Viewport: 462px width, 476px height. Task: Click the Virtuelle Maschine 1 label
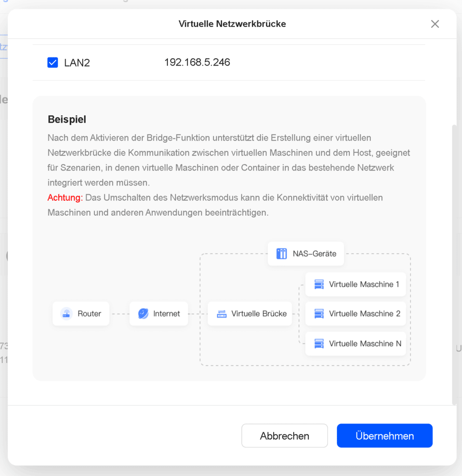(364, 284)
